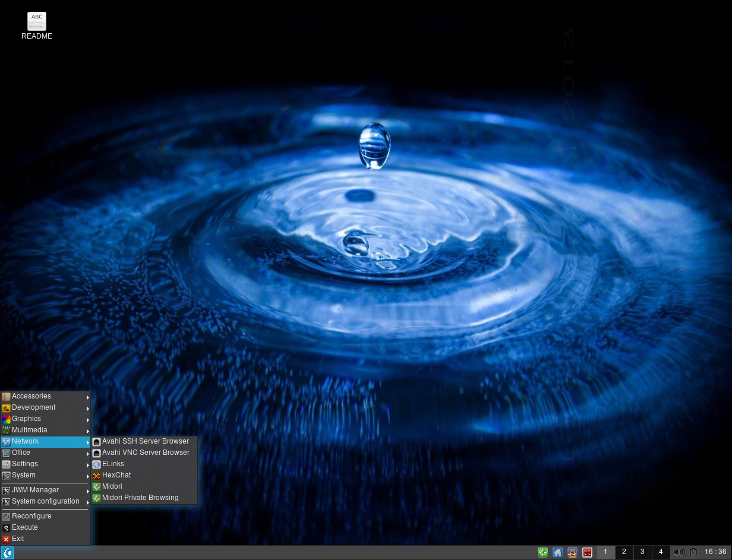This screenshot has height=560, width=732.
Task: Launch Avahi VNC Server Browser
Action: click(144, 453)
